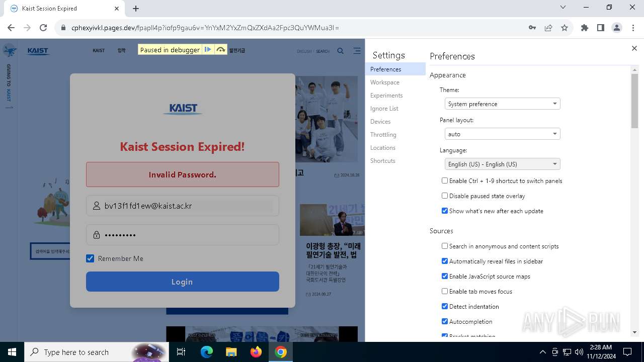Open File Explorer from taskbar

click(x=231, y=352)
